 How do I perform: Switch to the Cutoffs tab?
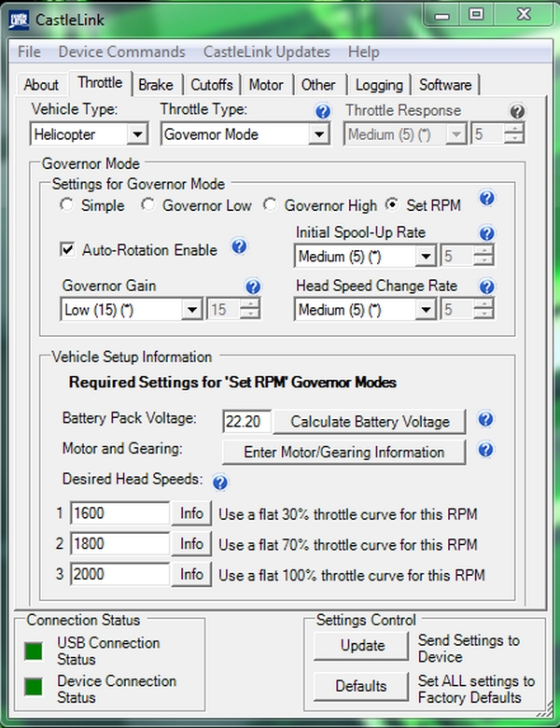point(212,85)
